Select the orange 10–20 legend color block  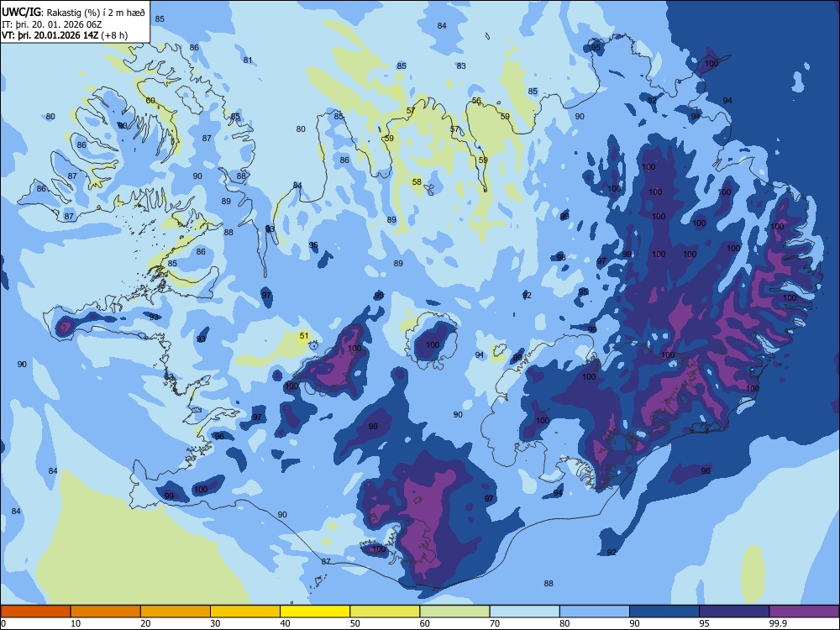coord(106,612)
